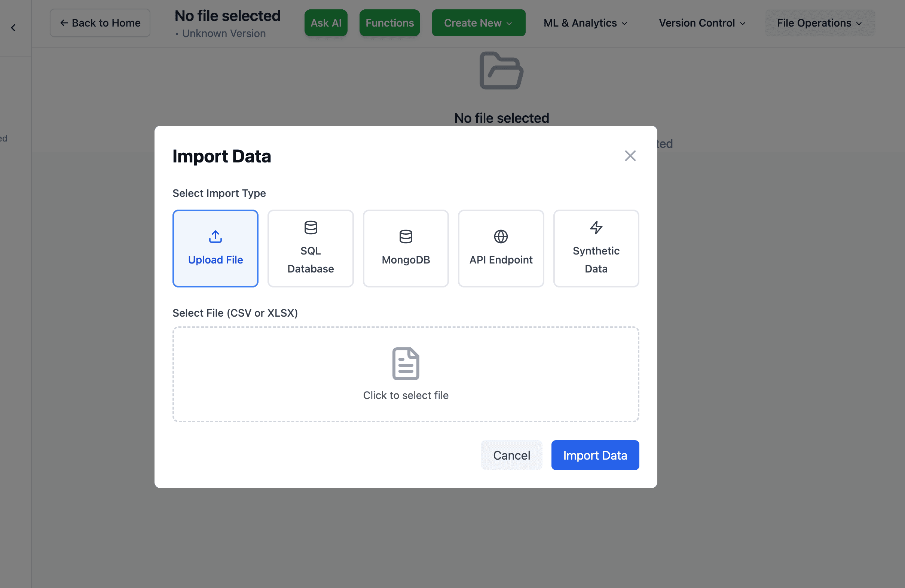Click the open folder icon above No file selected

(x=501, y=71)
